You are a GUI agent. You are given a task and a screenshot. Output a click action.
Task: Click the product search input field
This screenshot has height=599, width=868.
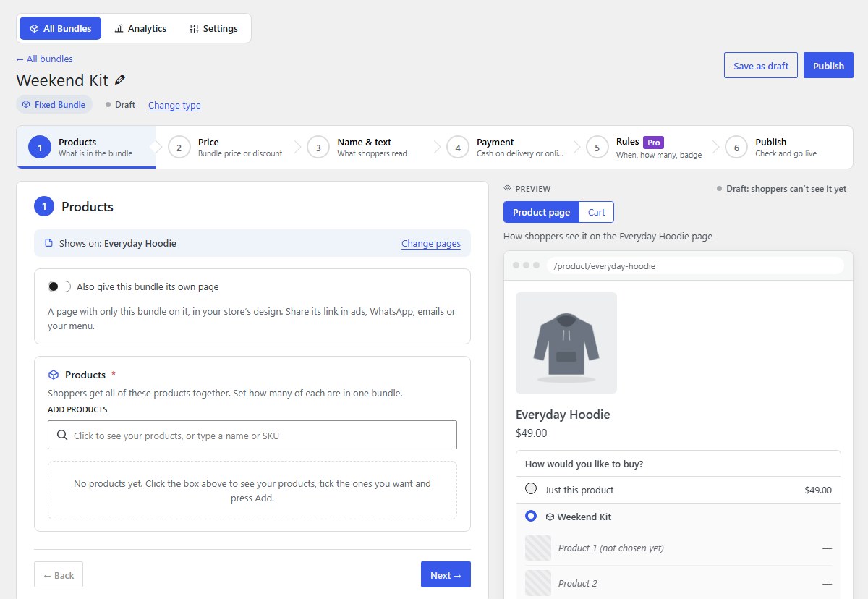click(252, 435)
